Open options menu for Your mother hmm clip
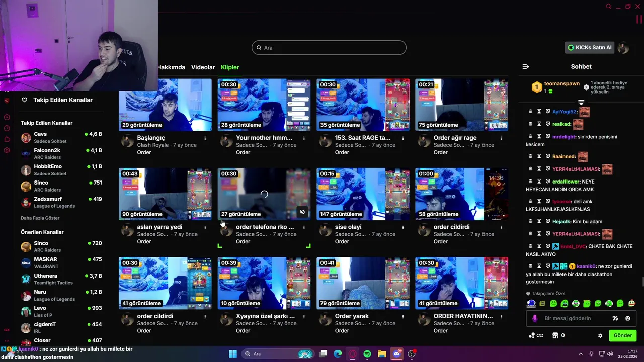 coord(304,138)
